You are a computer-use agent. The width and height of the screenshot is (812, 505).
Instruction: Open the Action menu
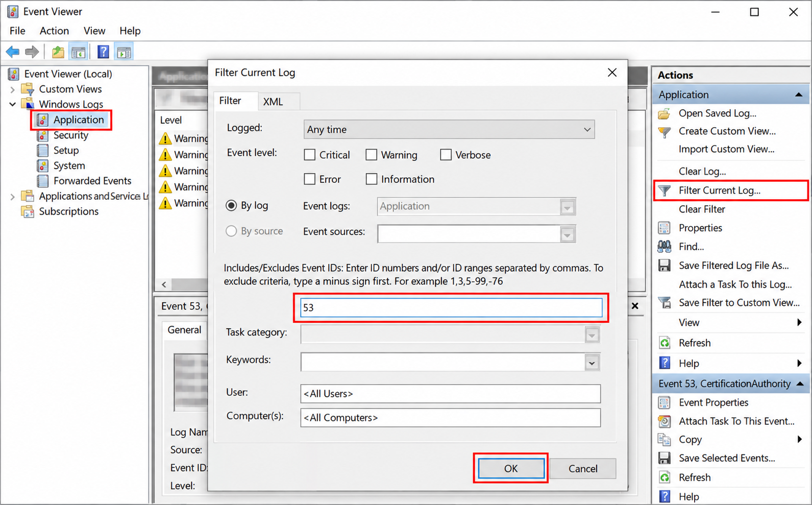[54, 31]
